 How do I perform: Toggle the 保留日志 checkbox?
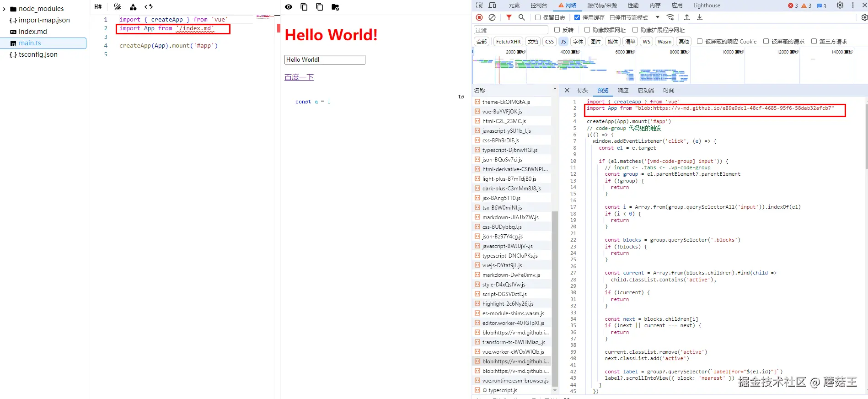(x=538, y=17)
